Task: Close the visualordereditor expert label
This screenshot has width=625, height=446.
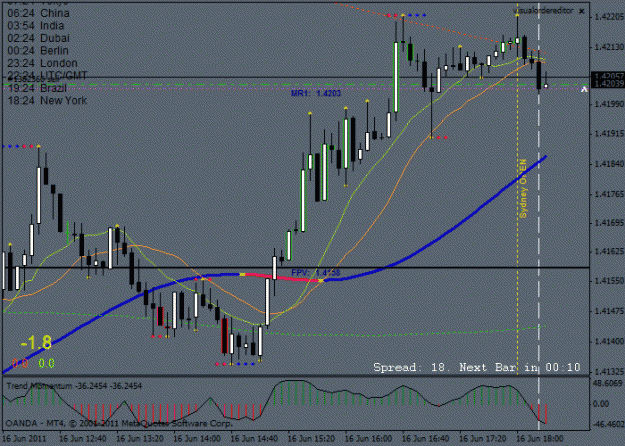Action: [582, 11]
